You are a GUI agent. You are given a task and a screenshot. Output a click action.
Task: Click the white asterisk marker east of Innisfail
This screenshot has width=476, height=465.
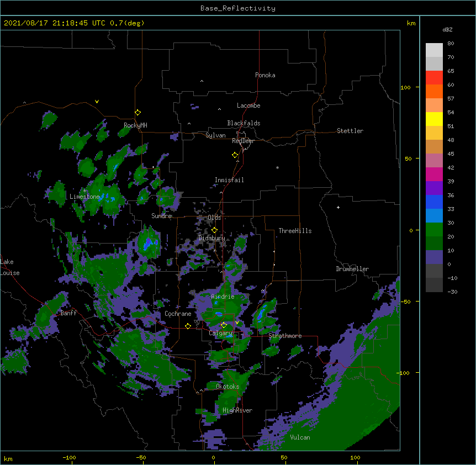tap(277, 167)
